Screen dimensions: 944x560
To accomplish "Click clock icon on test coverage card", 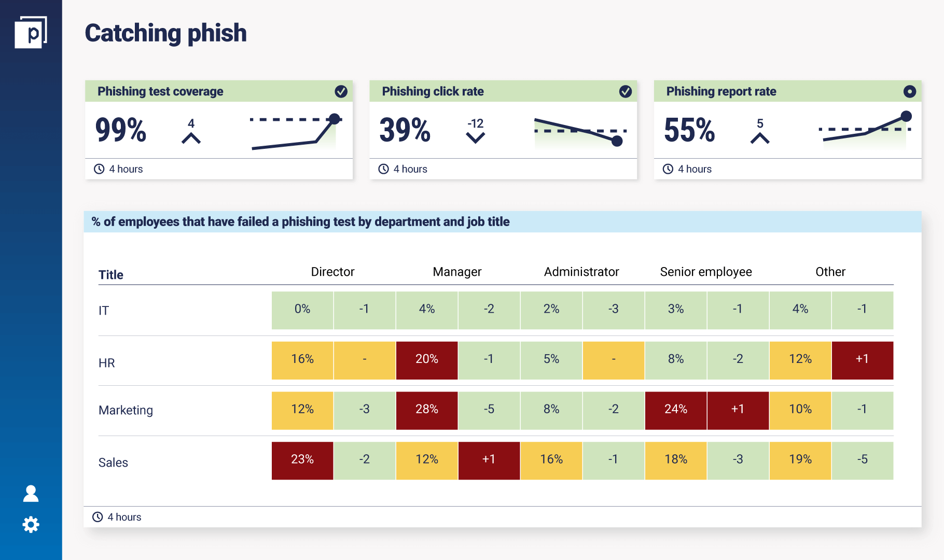I will [99, 169].
